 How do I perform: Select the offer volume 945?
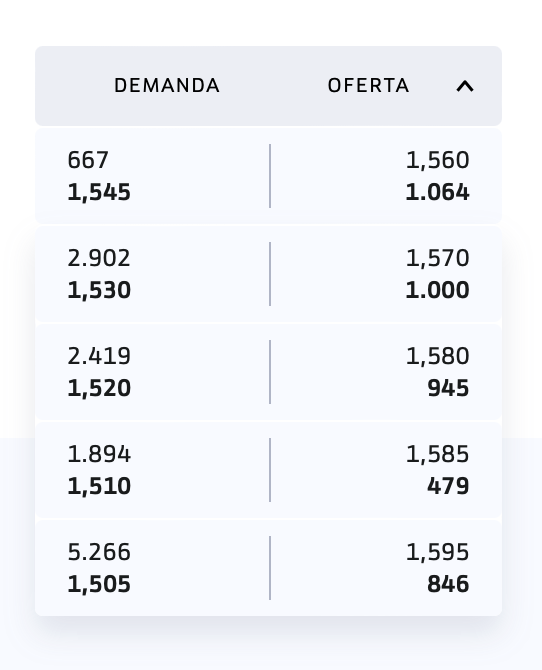point(448,388)
